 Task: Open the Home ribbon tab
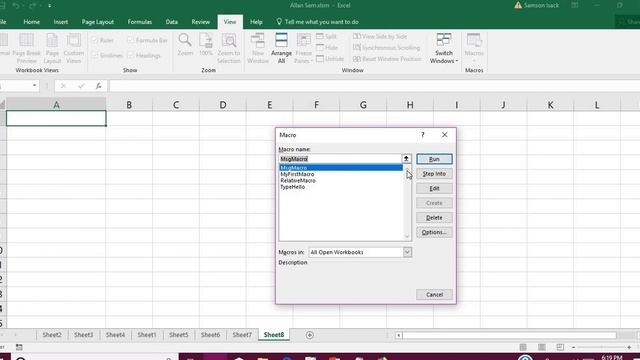tap(31, 22)
